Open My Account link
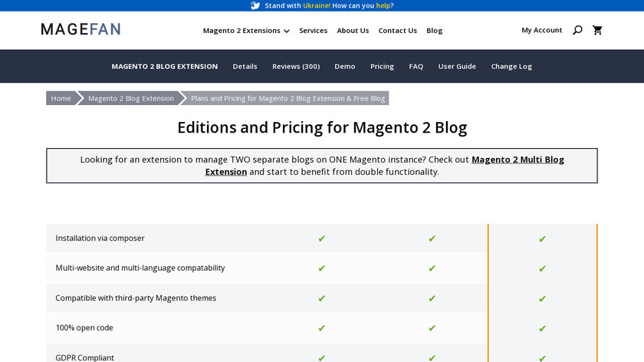The image size is (644, 362). click(x=541, y=31)
